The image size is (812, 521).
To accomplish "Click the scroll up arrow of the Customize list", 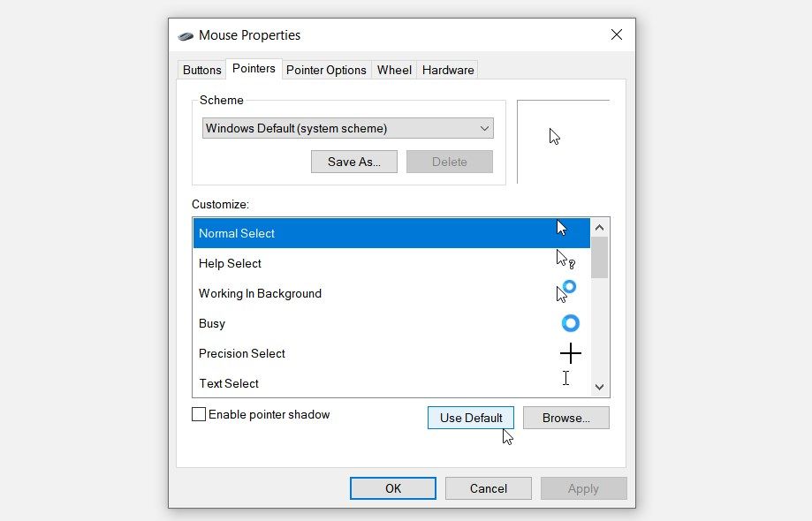I will click(x=600, y=228).
